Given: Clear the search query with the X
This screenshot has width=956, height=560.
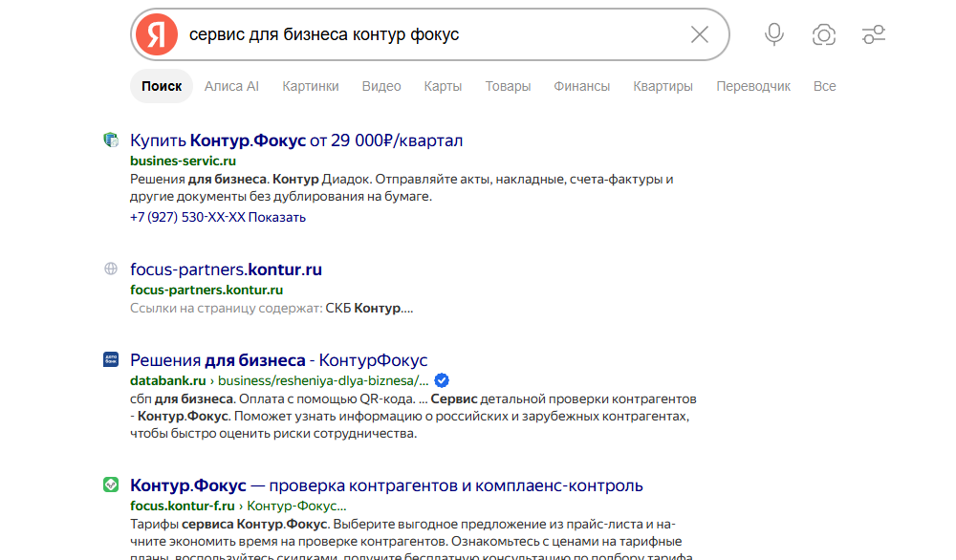Looking at the screenshot, I should (700, 34).
